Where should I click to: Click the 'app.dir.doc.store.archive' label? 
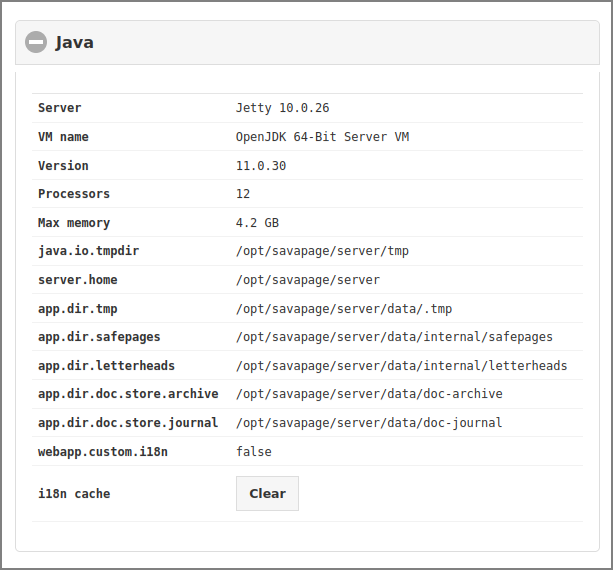click(128, 394)
